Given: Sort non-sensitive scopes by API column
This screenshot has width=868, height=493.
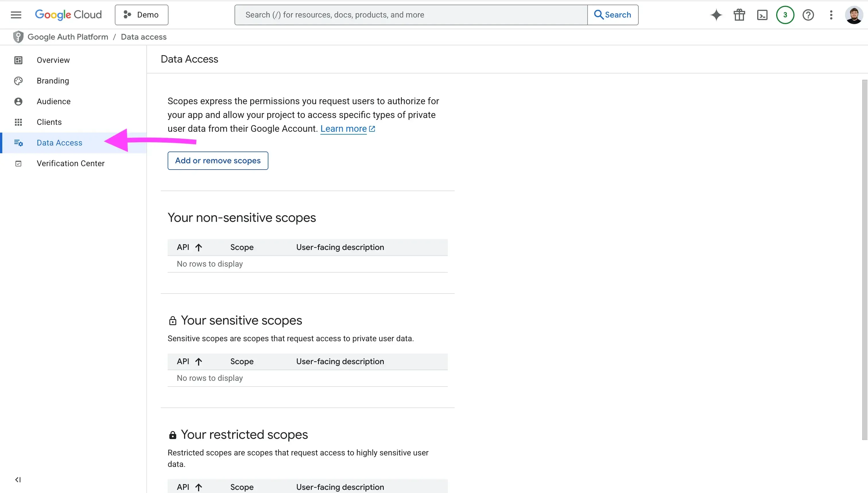Looking at the screenshot, I should click(189, 247).
